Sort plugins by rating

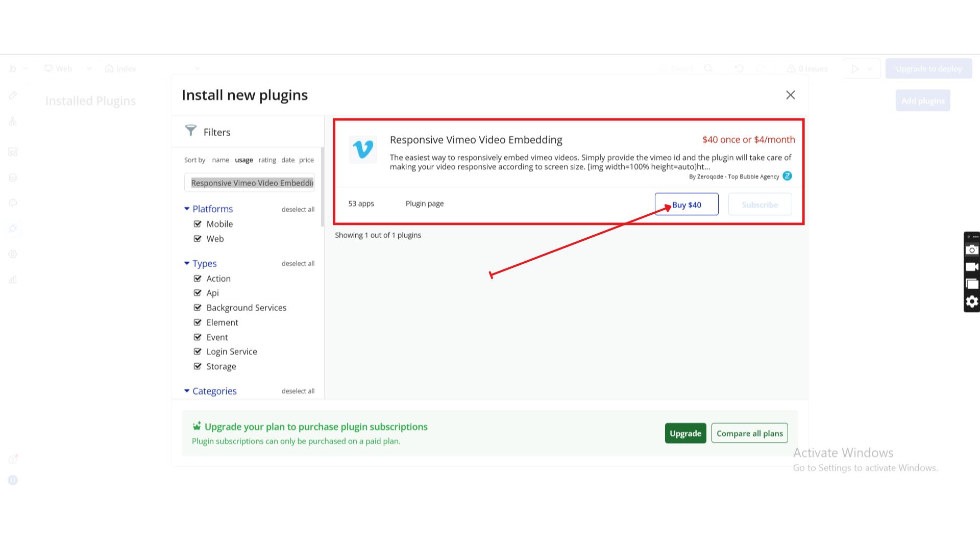[x=267, y=160]
